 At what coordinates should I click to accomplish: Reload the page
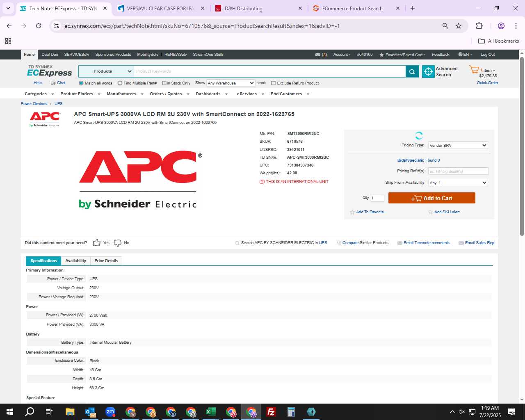click(x=39, y=26)
